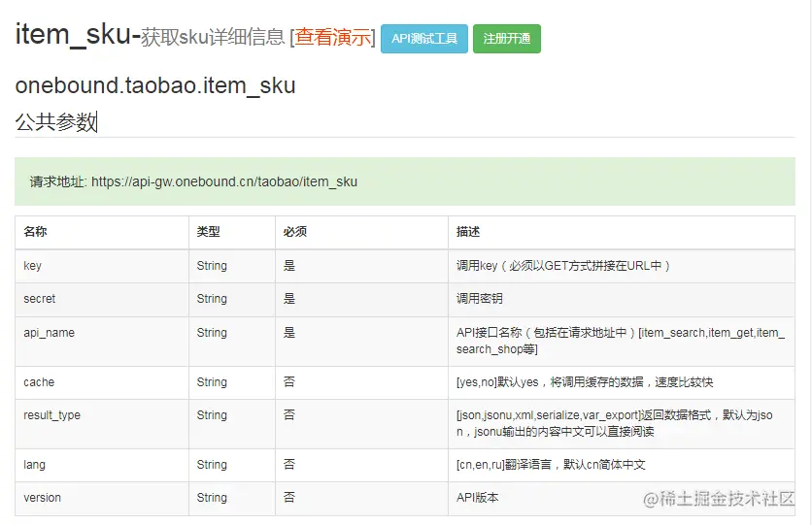
Task: Click 否 in the lang row
Action: [289, 465]
